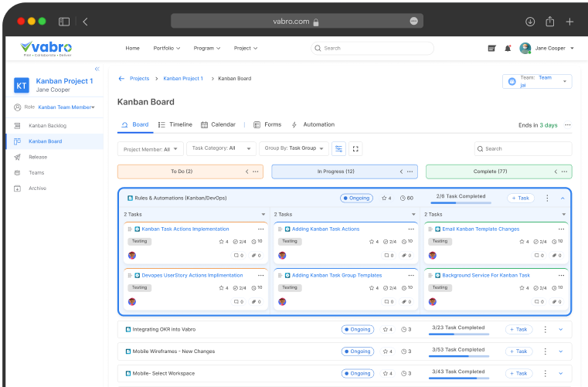Open Kanban Task Actions Implementation task
Image resolution: width=588 pixels, height=387 pixels.
(185, 229)
